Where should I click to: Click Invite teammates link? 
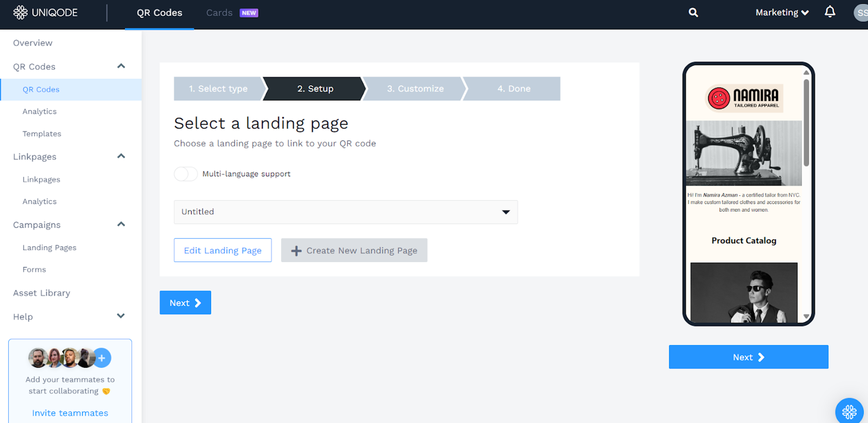pyautogui.click(x=70, y=413)
